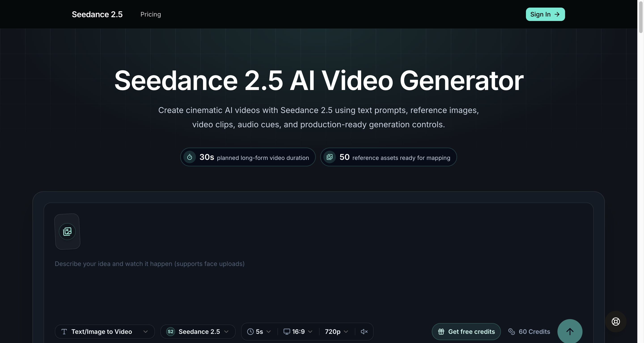This screenshot has height=343, width=644.
Task: Click the arrow icon in Sign In
Action: pyautogui.click(x=557, y=14)
